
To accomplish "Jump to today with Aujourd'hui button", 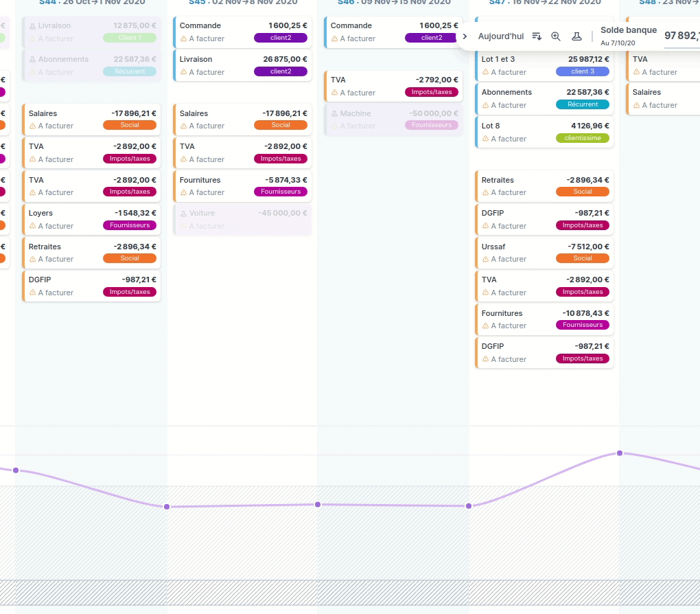I will (x=500, y=36).
